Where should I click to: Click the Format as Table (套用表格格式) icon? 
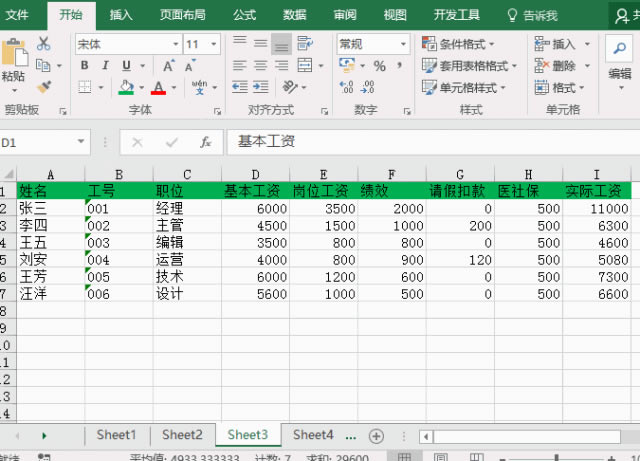430,66
